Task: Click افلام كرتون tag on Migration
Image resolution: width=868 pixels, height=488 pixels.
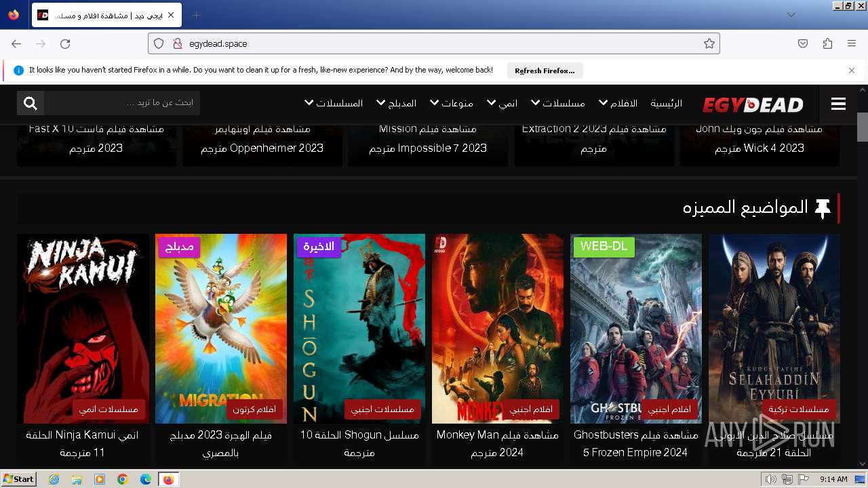Action: 254,409
